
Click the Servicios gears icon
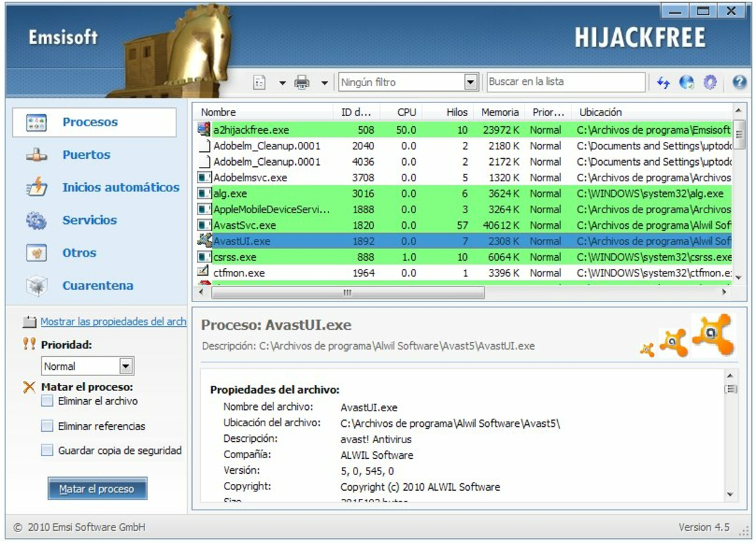click(37, 221)
